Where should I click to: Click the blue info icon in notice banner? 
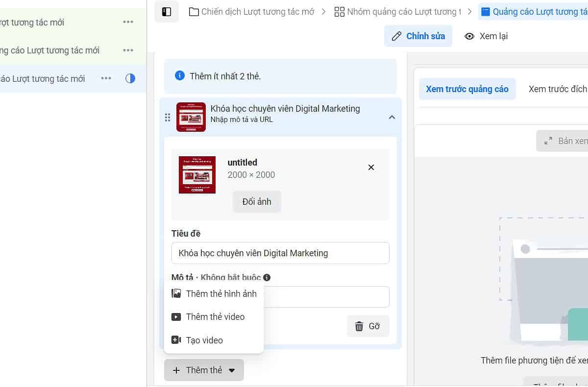180,76
